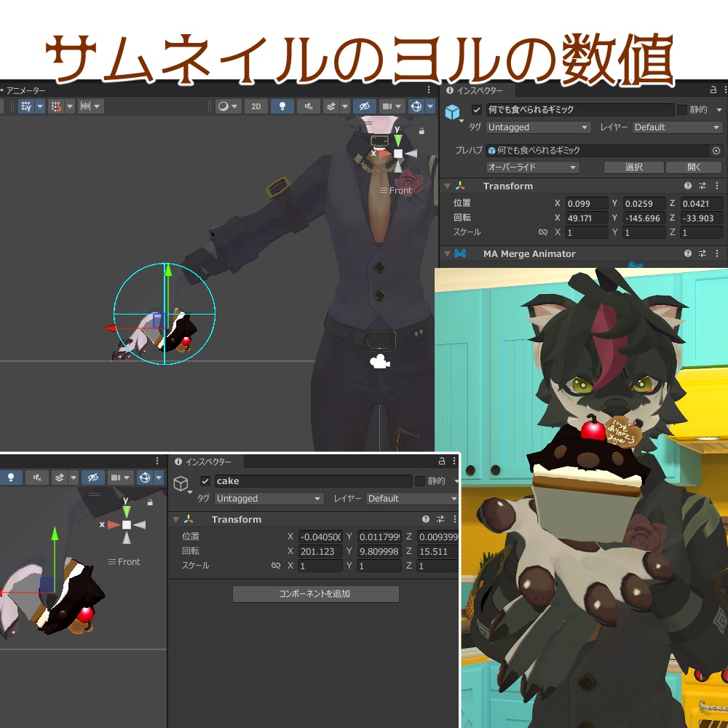728x728 pixels.
Task: Disable the cake object's active checkbox
Action: tap(205, 480)
